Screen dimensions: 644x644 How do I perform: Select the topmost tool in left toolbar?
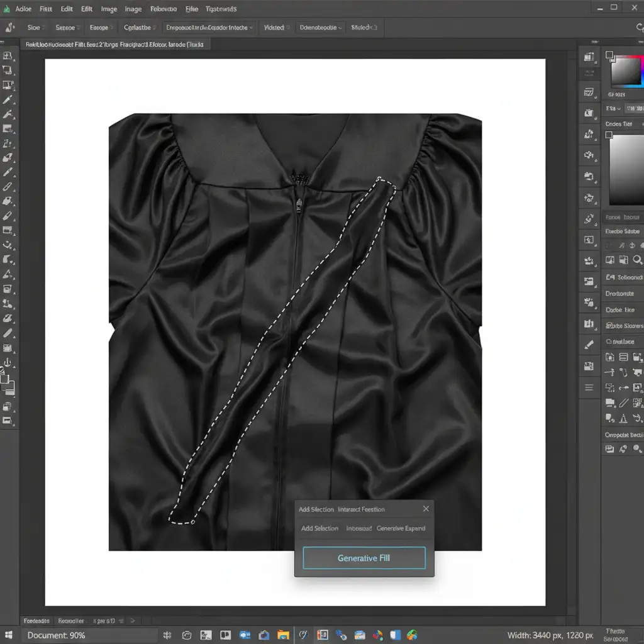(8, 56)
